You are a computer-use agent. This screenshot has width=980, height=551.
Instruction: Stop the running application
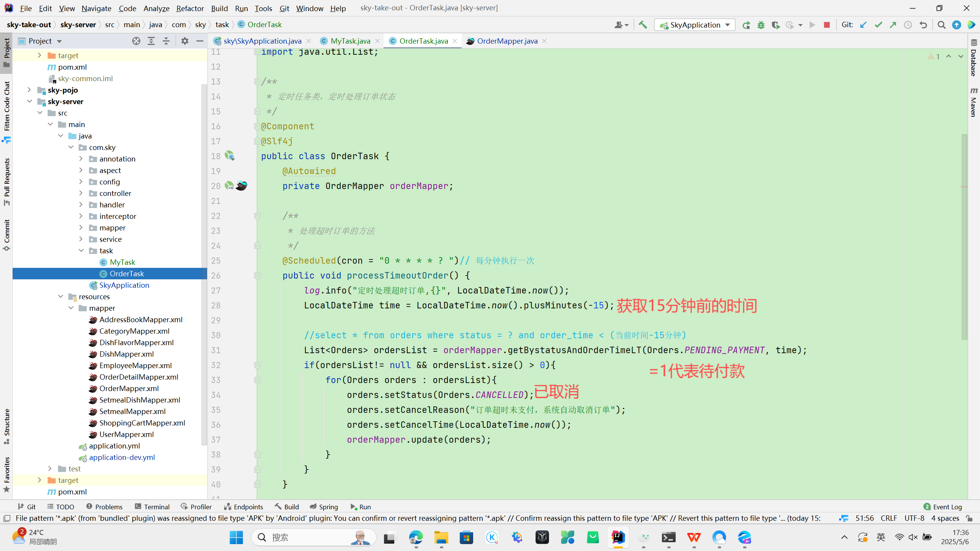(826, 25)
